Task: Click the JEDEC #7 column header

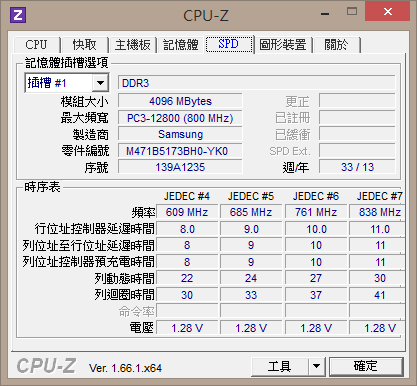Action: (x=379, y=196)
